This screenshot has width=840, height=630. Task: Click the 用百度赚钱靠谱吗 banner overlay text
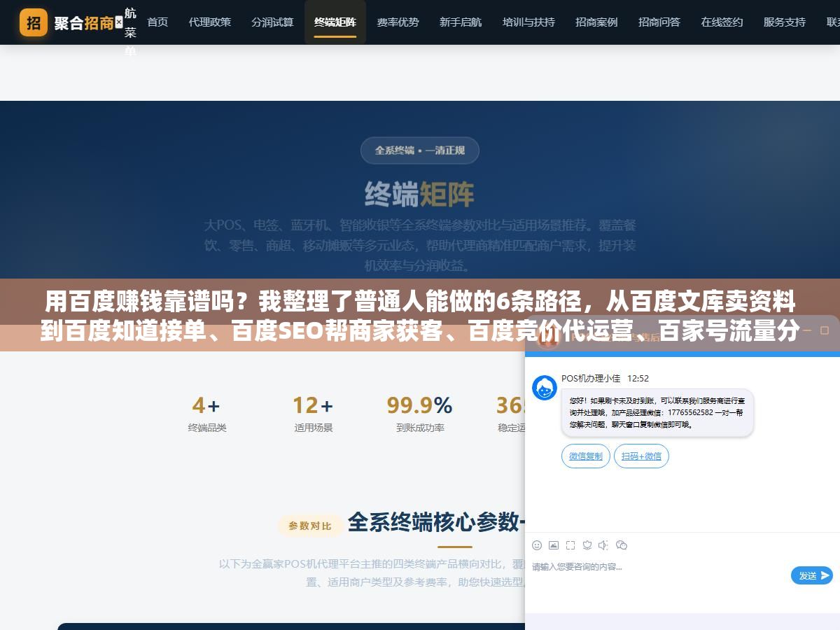click(x=420, y=316)
